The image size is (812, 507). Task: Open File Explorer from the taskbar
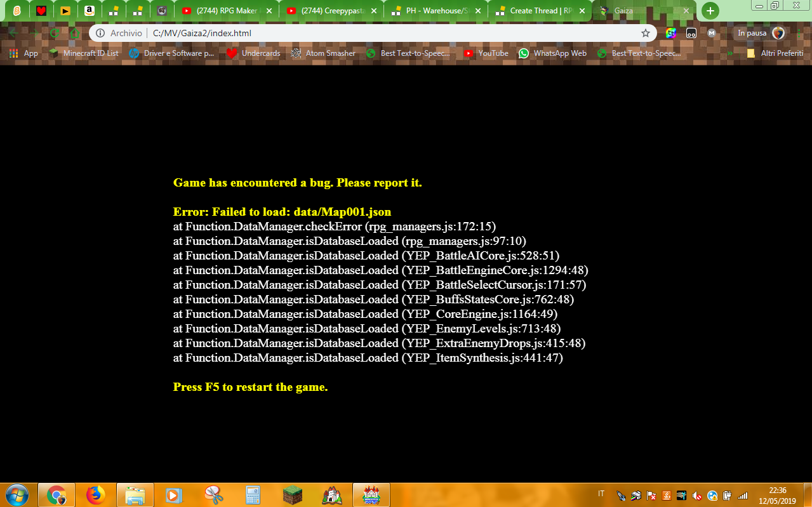tap(135, 495)
